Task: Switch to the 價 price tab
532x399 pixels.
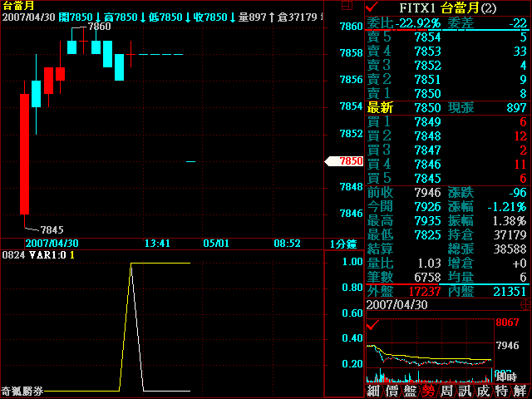Action: (x=391, y=391)
